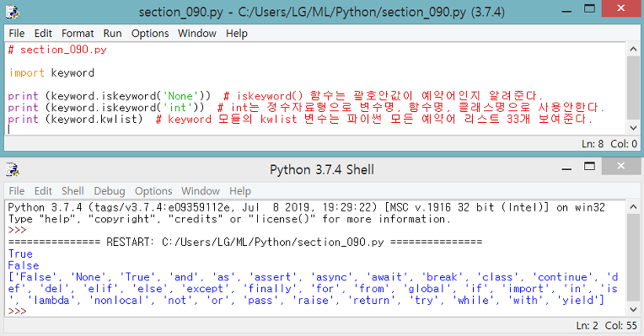Close the Python 3.7.4 Shell window
This screenshot has width=644, height=336.
[x=620, y=166]
